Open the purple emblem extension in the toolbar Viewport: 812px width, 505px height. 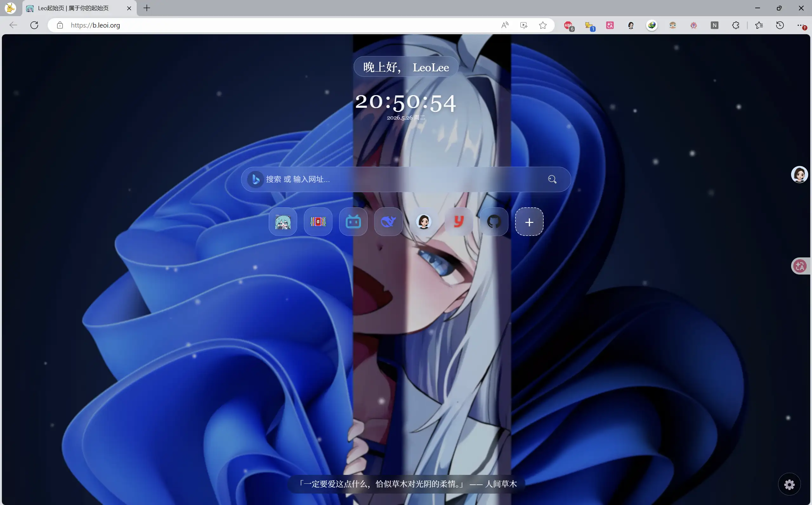(x=694, y=25)
